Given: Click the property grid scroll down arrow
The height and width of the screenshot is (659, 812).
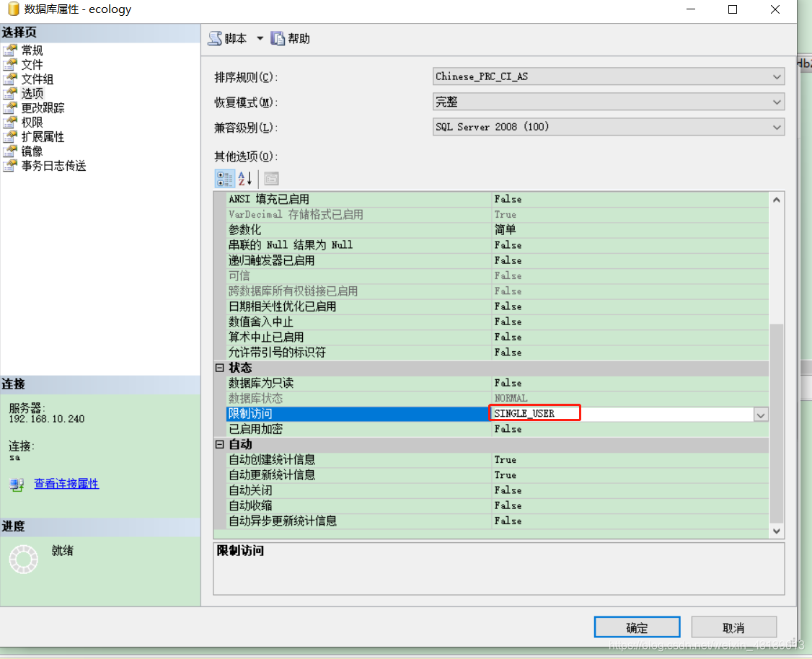Looking at the screenshot, I should point(776,531).
